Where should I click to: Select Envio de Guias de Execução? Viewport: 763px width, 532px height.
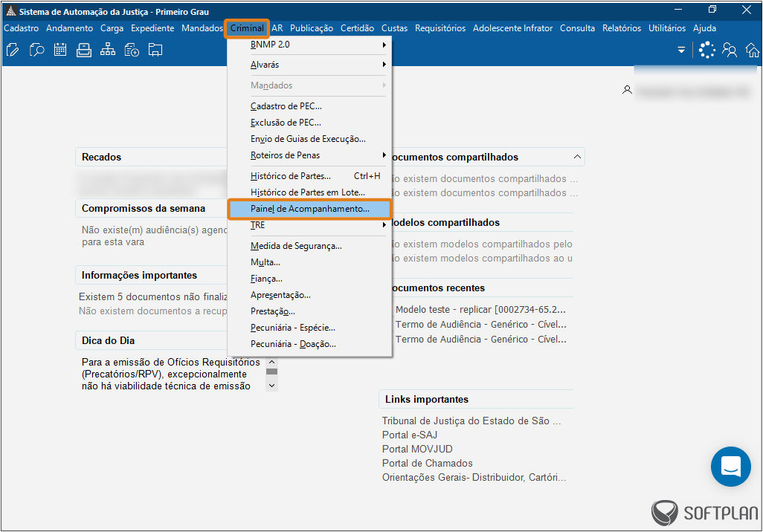click(x=309, y=139)
